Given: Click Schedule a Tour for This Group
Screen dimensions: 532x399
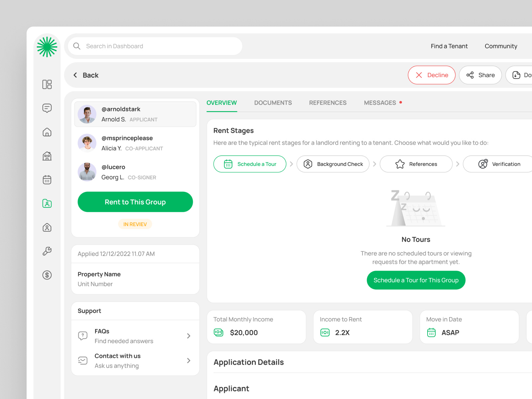Looking at the screenshot, I should coord(416,280).
